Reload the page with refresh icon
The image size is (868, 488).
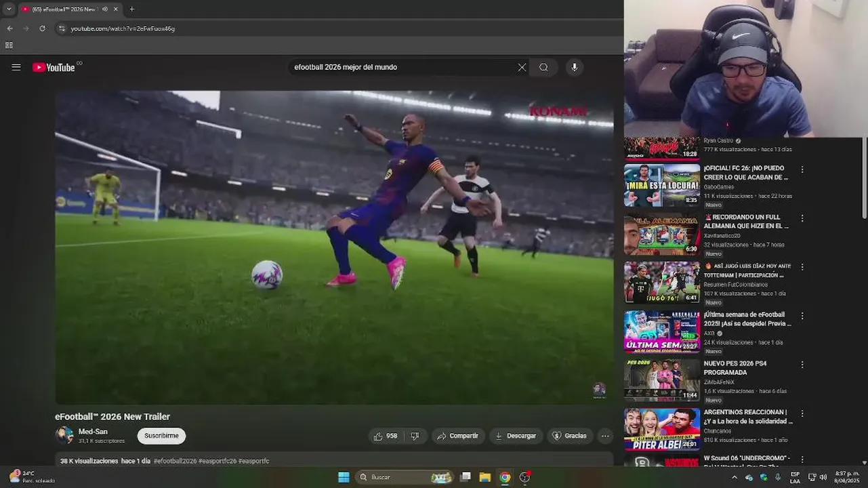tap(42, 28)
